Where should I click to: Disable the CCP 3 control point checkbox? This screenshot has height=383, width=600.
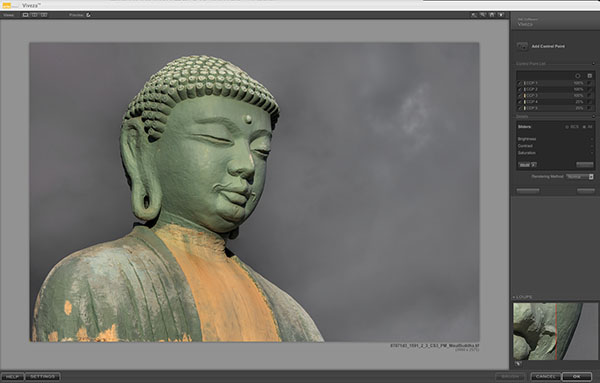[x=520, y=96]
